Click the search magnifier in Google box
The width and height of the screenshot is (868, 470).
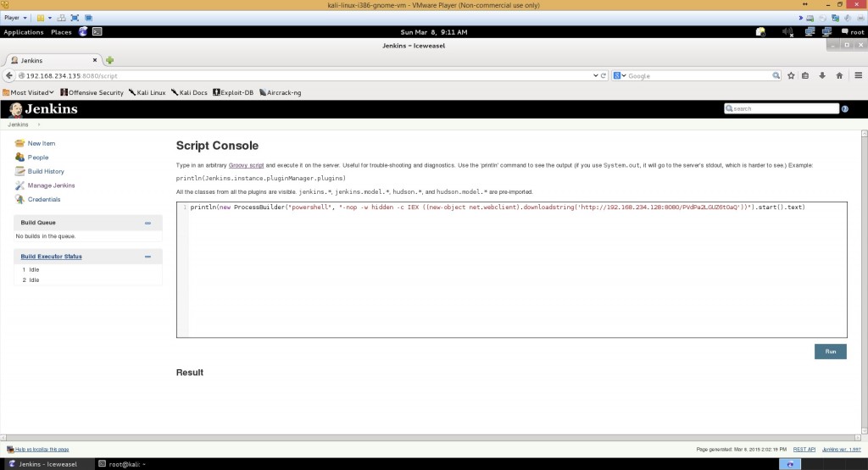[x=776, y=75]
